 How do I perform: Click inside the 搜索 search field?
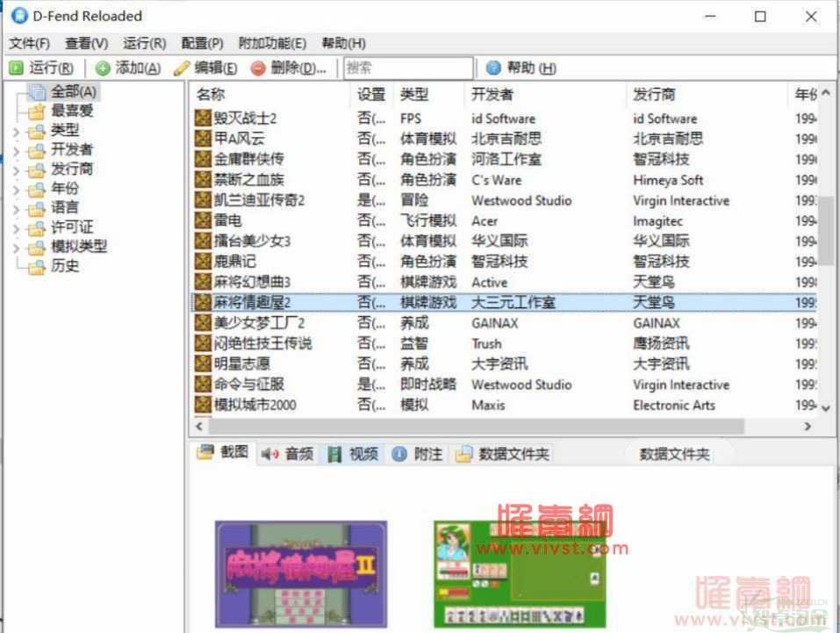(x=407, y=68)
